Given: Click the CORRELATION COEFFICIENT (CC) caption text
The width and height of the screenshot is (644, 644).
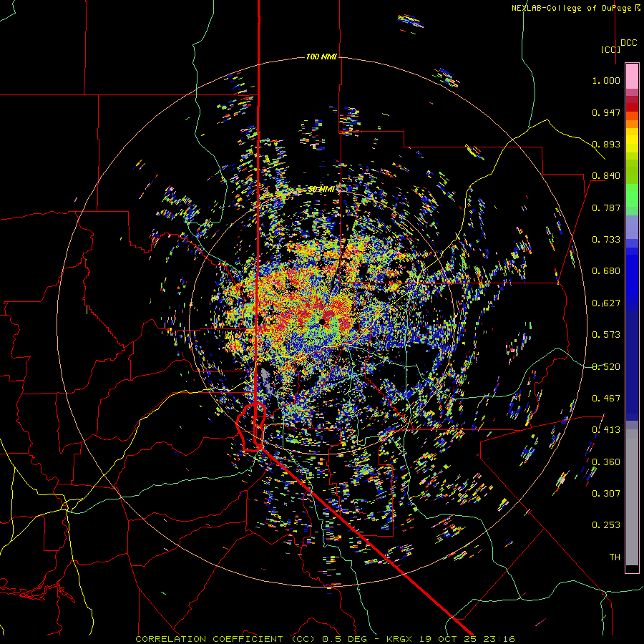Looking at the screenshot, I should pos(225,639).
